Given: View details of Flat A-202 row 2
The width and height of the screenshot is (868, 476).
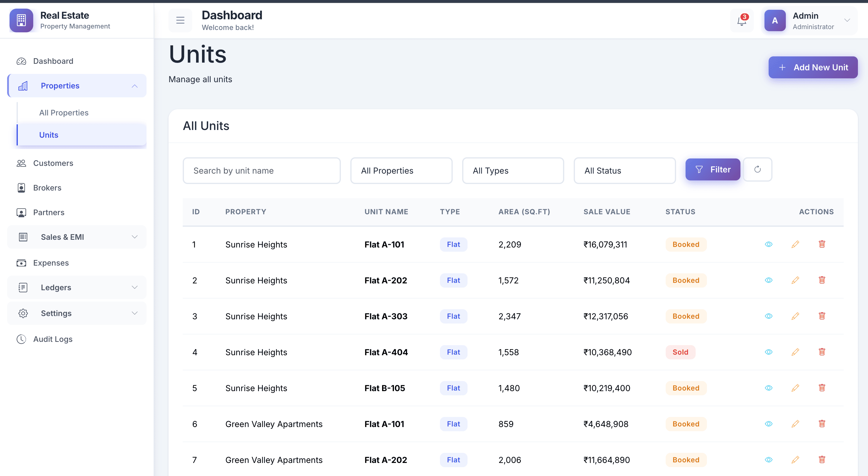Looking at the screenshot, I should click(x=769, y=280).
